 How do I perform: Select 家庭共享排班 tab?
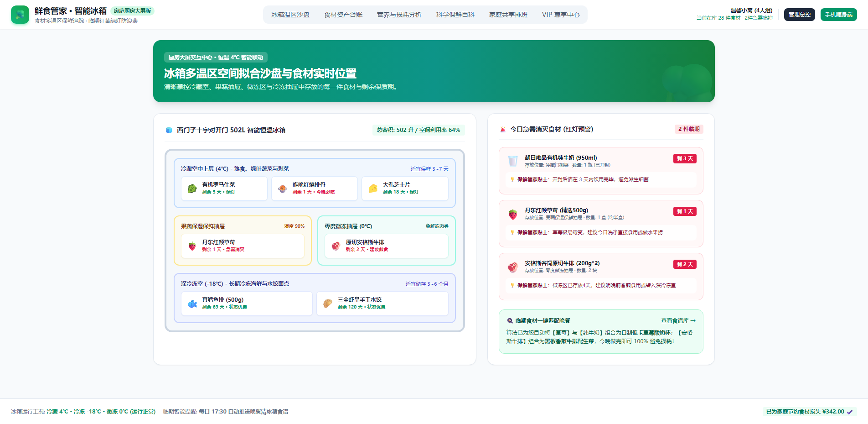[x=508, y=15]
